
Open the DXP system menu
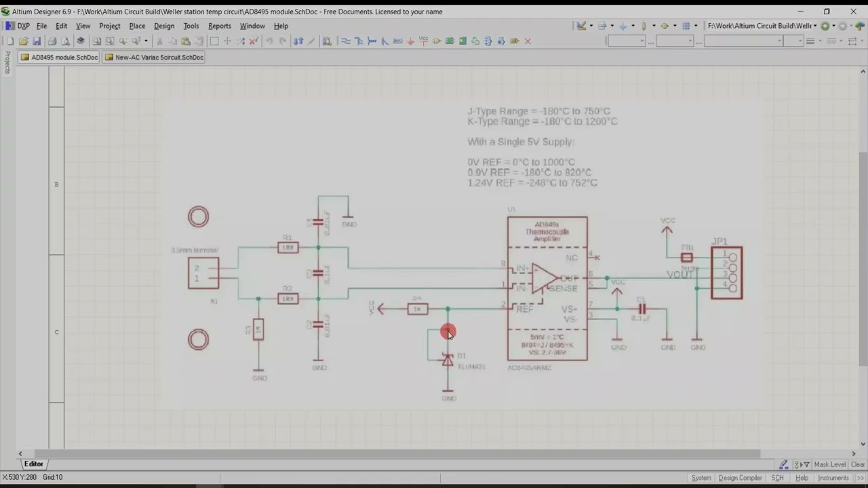pyautogui.click(x=18, y=26)
